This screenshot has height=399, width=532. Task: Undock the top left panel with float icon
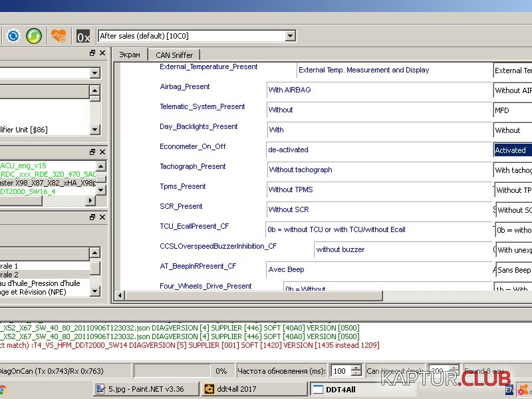coord(92,53)
